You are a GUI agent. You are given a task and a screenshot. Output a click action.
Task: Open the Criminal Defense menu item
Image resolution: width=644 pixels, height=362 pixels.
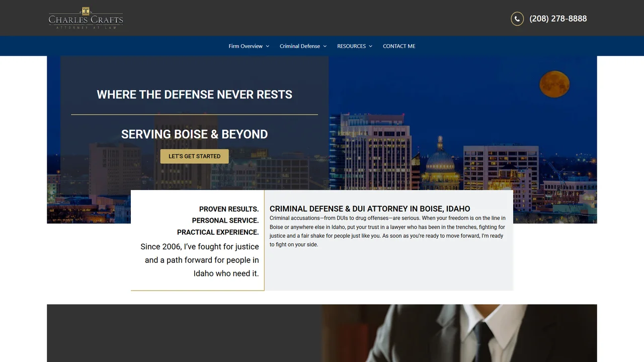tap(300, 46)
